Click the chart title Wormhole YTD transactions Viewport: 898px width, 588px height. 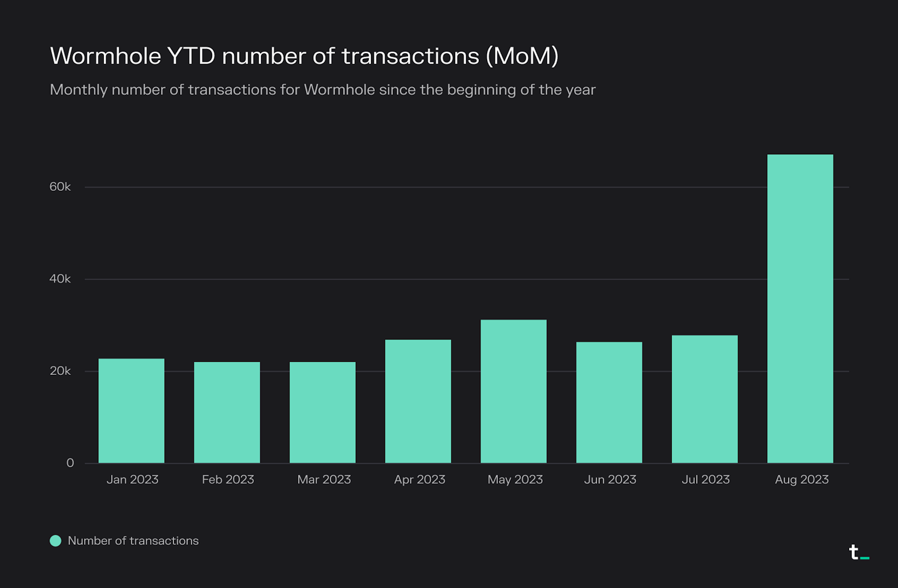click(x=304, y=56)
